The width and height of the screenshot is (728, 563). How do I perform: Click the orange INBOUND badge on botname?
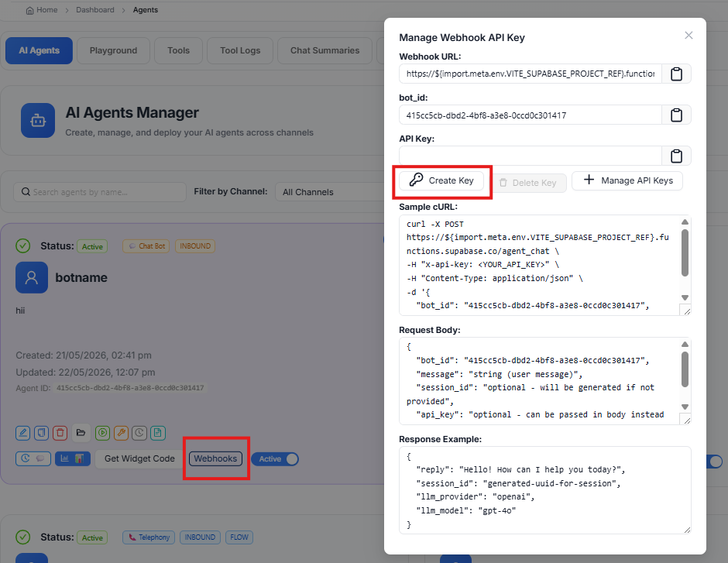click(195, 246)
